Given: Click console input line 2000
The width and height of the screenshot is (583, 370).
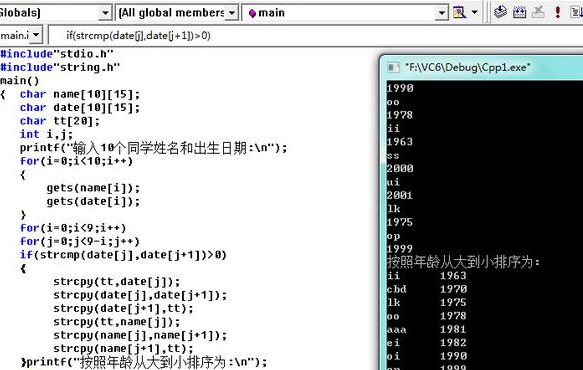Looking at the screenshot, I should (400, 168).
